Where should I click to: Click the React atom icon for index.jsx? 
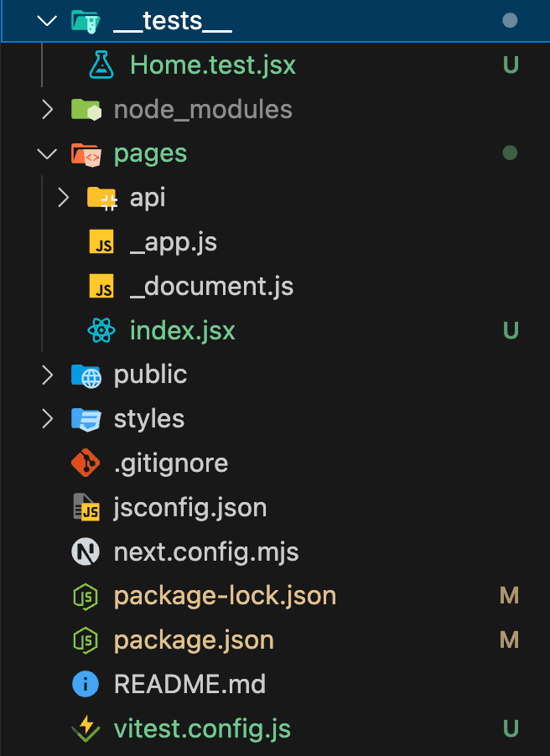coord(101,331)
